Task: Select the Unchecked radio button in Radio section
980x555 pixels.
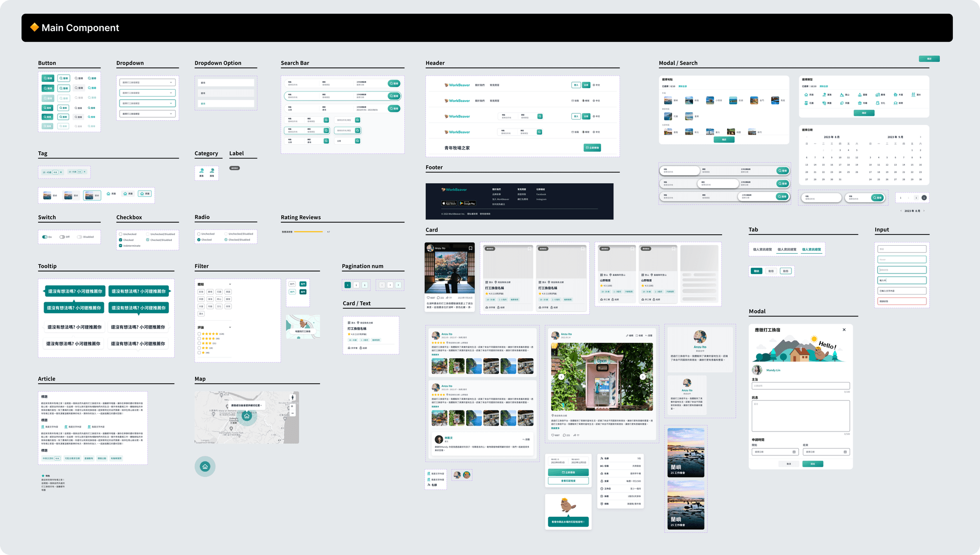Action: coord(199,234)
